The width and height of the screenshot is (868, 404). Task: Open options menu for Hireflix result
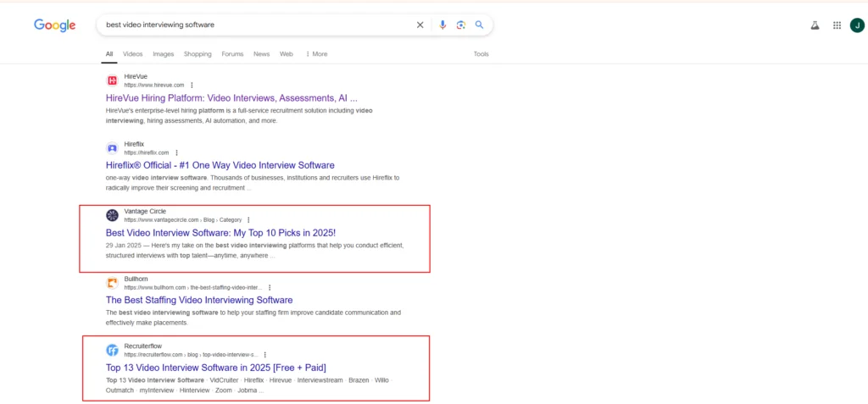(x=176, y=152)
